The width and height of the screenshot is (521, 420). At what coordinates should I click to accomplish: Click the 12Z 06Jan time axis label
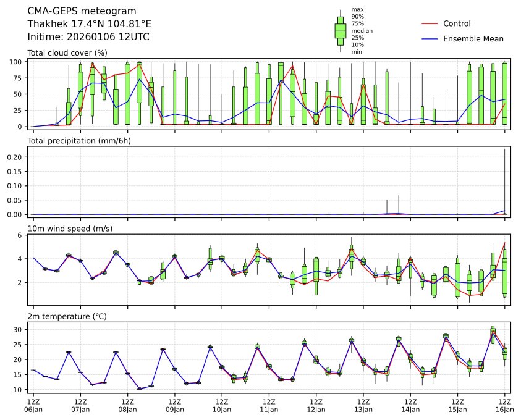click(33, 405)
